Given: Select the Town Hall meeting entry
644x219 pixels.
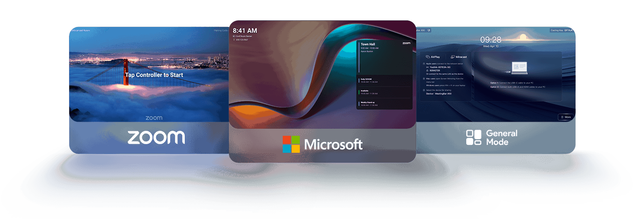Looking at the screenshot, I should [384, 57].
